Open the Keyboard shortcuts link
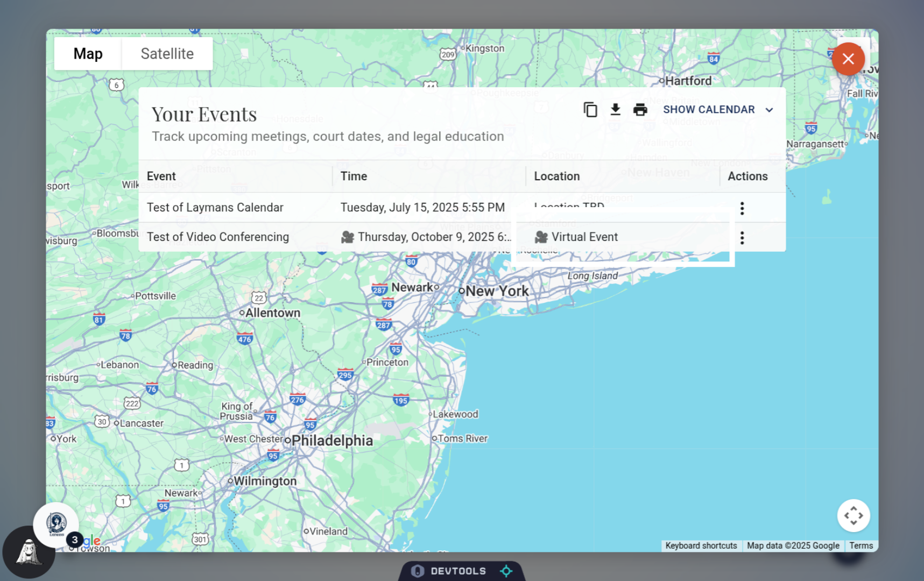Screen dimensions: 924x581 [701, 545]
